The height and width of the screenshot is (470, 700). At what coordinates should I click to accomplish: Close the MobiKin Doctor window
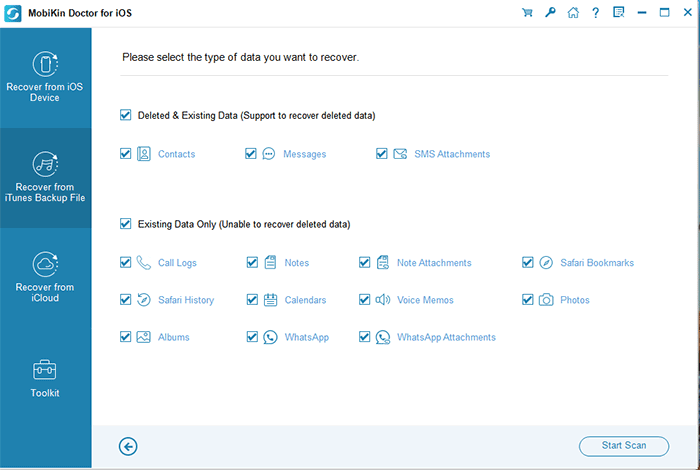(x=688, y=12)
